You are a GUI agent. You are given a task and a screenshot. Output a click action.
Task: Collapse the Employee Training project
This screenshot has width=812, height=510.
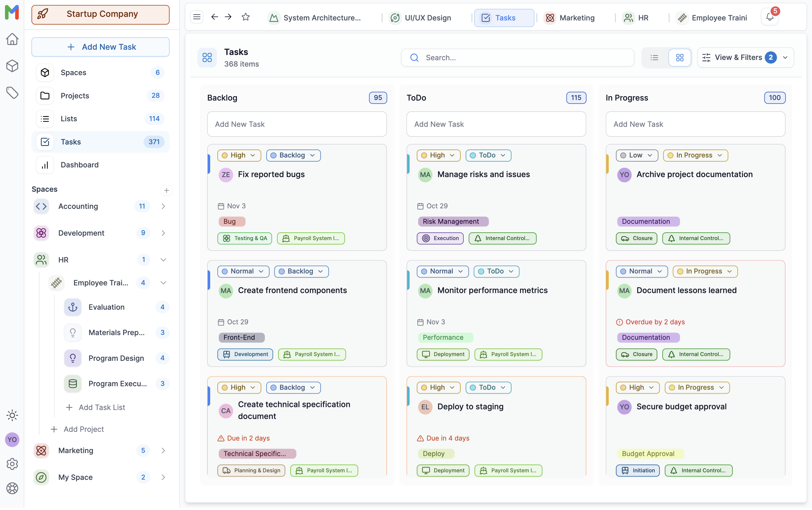click(x=163, y=283)
